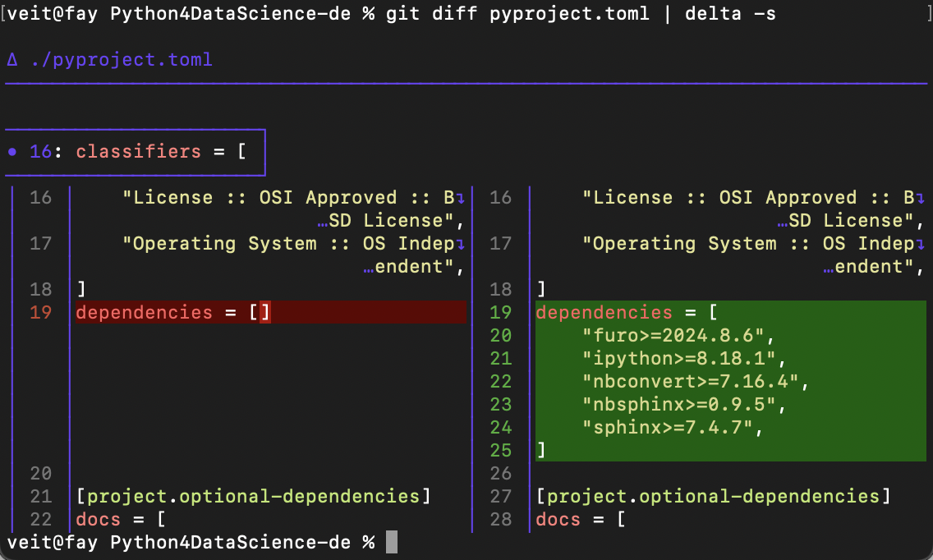This screenshot has width=933, height=560.
Task: Click the terminal cursor block at prompt
Action: pyautogui.click(x=392, y=542)
